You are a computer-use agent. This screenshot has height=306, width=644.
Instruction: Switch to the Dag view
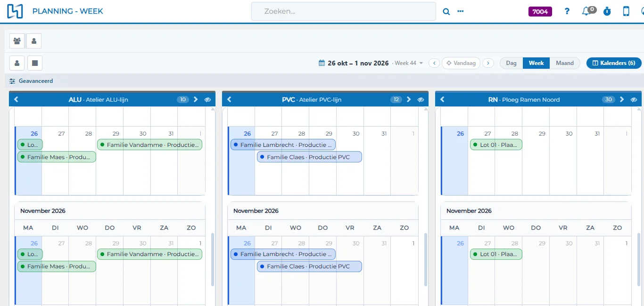tap(511, 63)
